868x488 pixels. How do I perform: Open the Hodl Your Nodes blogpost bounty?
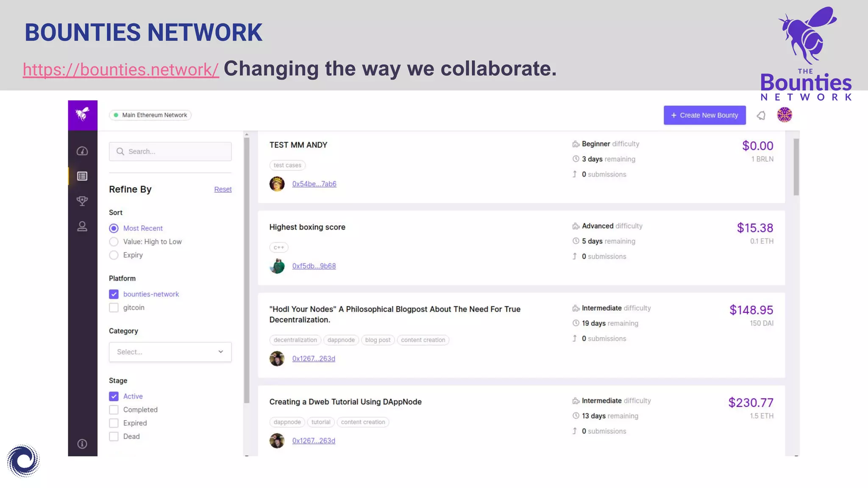click(395, 314)
